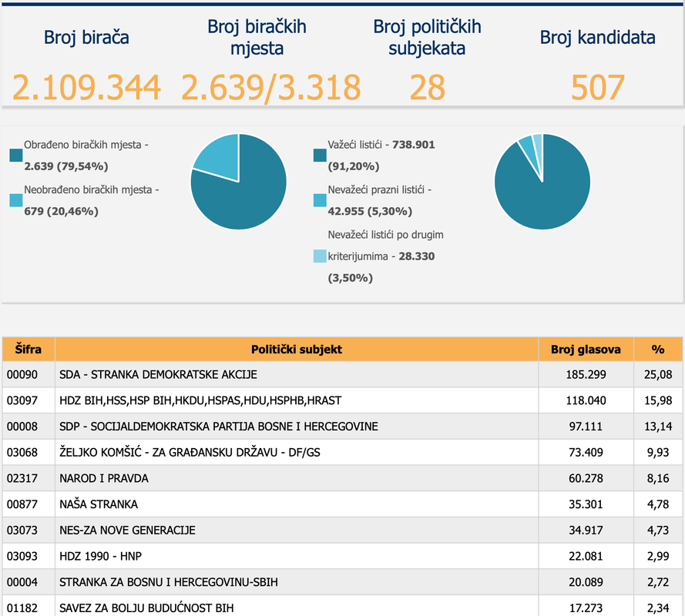Click the kriterijumima - 28.330 text
The height and width of the screenshot is (616, 685).
[381, 256]
